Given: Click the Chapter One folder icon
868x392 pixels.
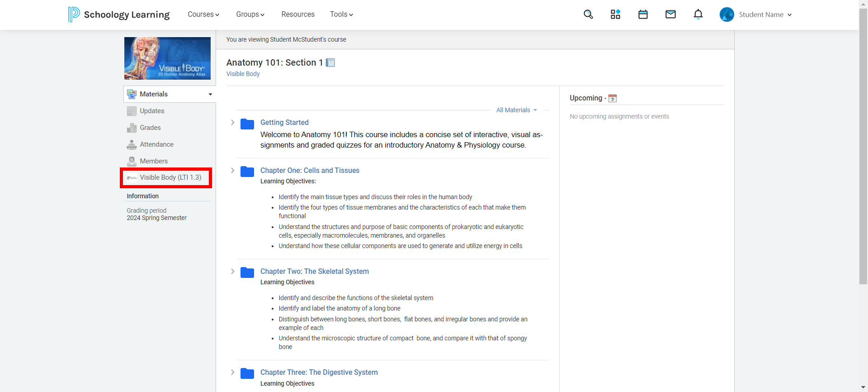Looking at the screenshot, I should pos(247,172).
